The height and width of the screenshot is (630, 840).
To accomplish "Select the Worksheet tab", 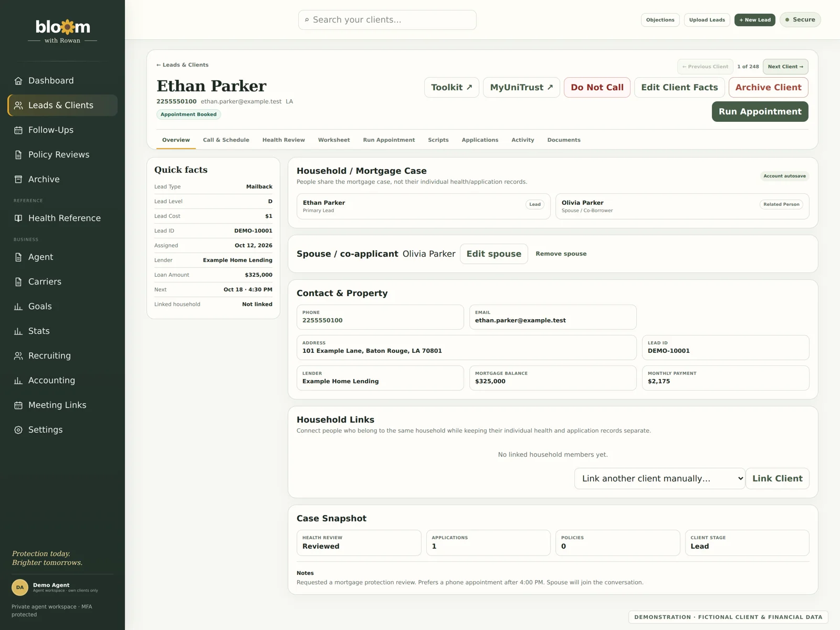I will tap(334, 140).
